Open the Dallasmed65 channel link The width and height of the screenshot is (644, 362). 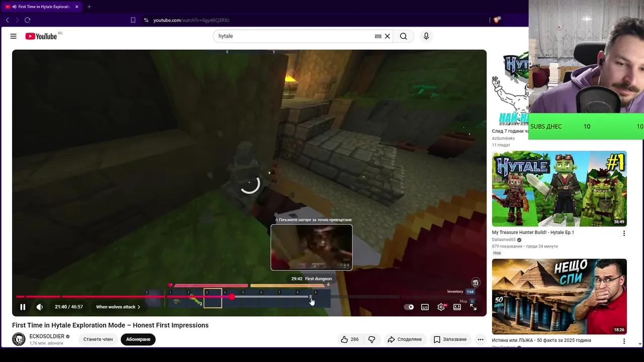pyautogui.click(x=504, y=240)
